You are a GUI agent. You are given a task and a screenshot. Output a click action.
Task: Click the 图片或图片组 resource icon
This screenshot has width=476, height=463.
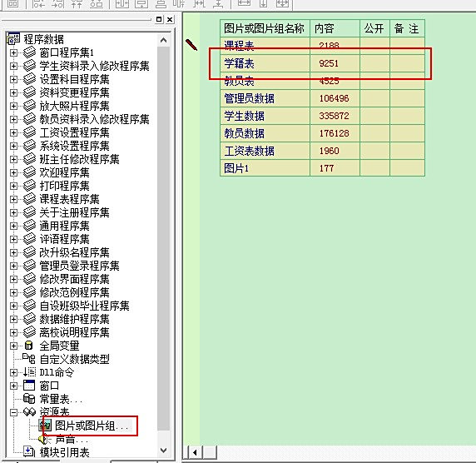45,426
